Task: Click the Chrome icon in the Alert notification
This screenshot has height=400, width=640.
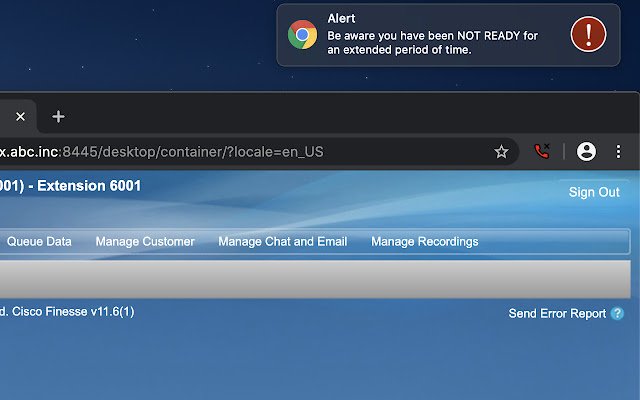Action: [x=302, y=35]
